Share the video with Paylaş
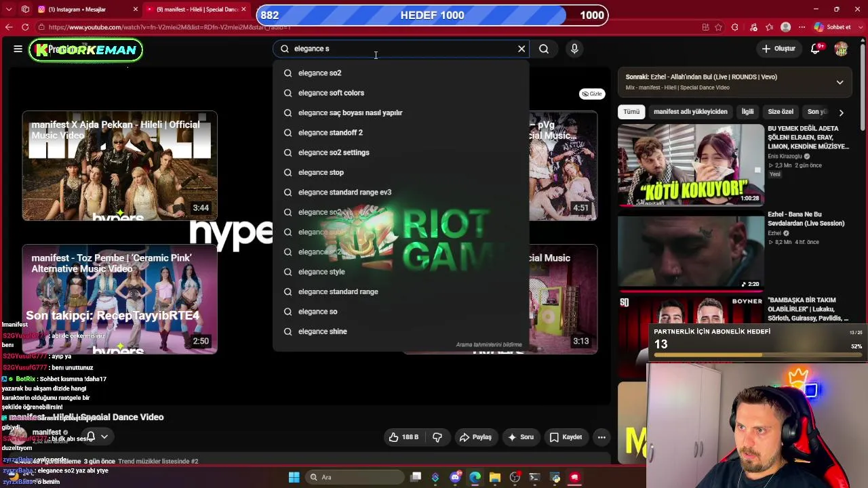Image resolution: width=868 pixels, height=488 pixels. [x=475, y=437]
